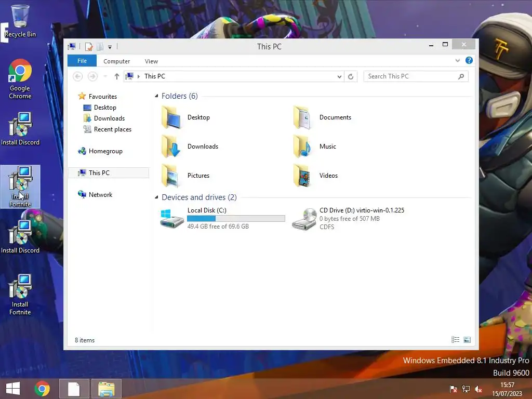Click the Up one level arrow
The width and height of the screenshot is (532, 399).
(117, 76)
